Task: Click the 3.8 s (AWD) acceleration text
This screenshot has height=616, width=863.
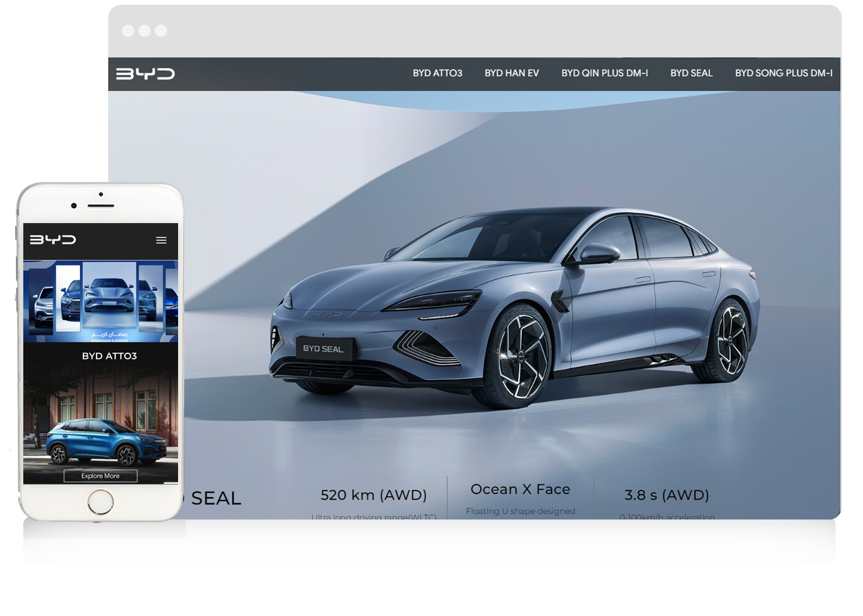Action: coord(666,495)
